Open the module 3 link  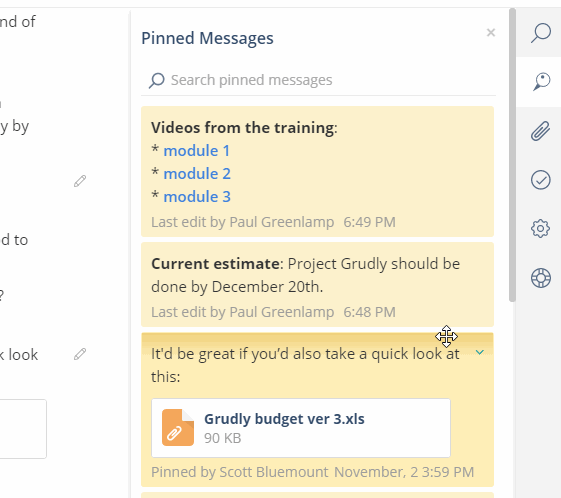click(x=197, y=197)
